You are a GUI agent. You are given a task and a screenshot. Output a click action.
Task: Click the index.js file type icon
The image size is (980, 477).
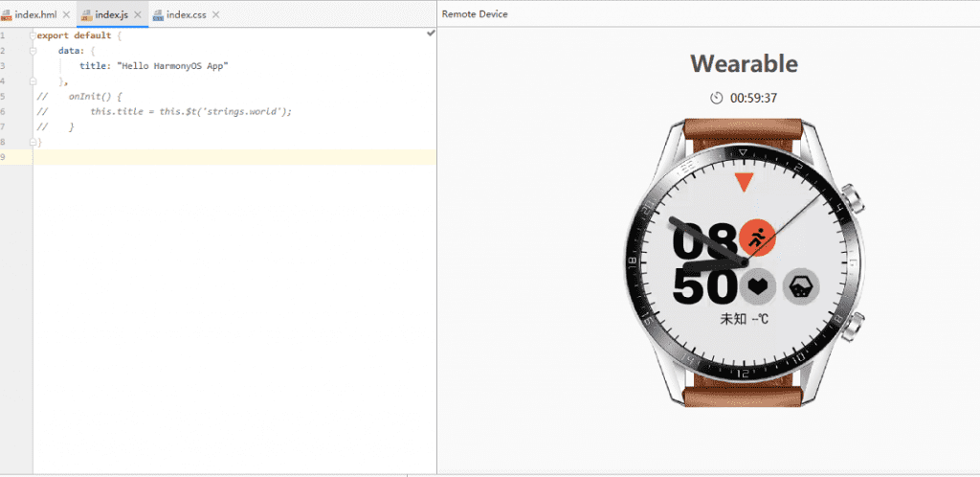point(87,14)
